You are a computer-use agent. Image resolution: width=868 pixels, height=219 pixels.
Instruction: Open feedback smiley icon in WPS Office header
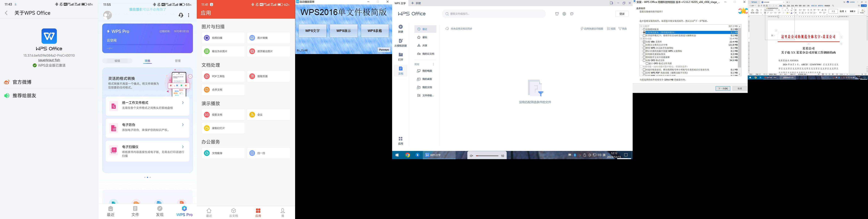[572, 14]
